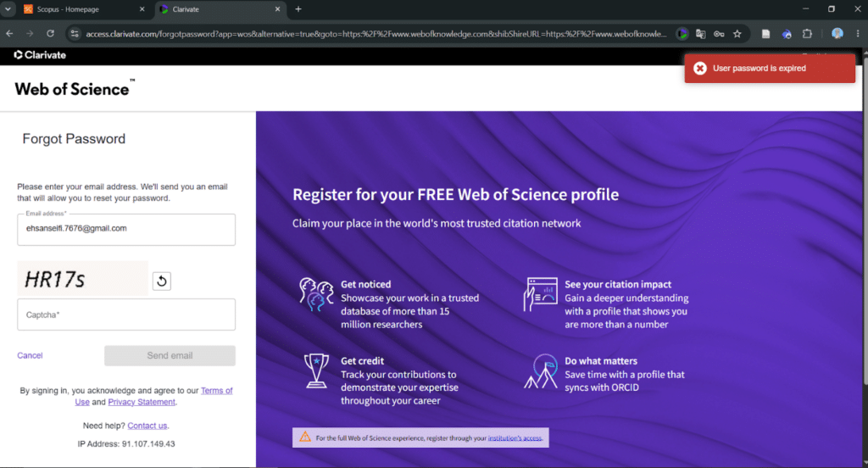868x468 pixels.
Task: Open the Privacy Statement link
Action: click(x=142, y=402)
